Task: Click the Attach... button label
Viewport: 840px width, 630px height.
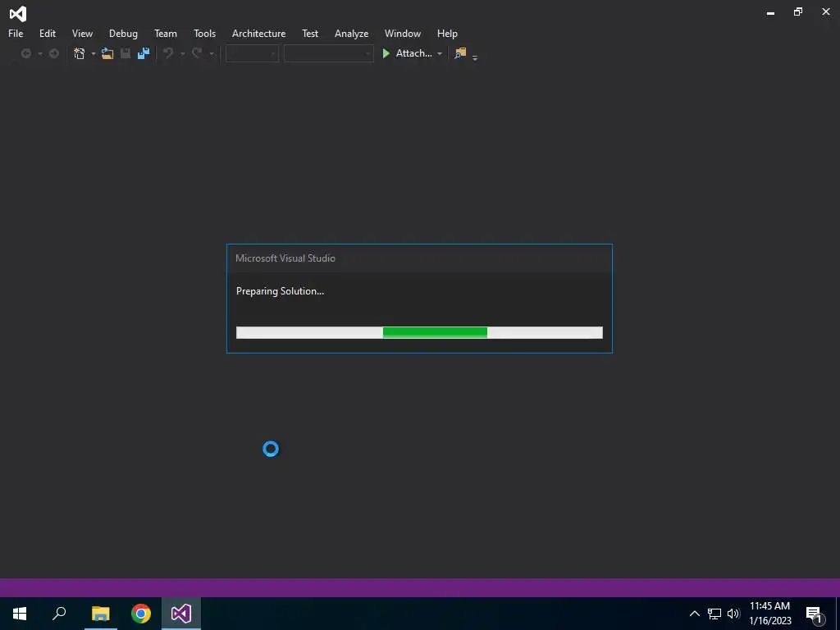Action: [x=413, y=53]
